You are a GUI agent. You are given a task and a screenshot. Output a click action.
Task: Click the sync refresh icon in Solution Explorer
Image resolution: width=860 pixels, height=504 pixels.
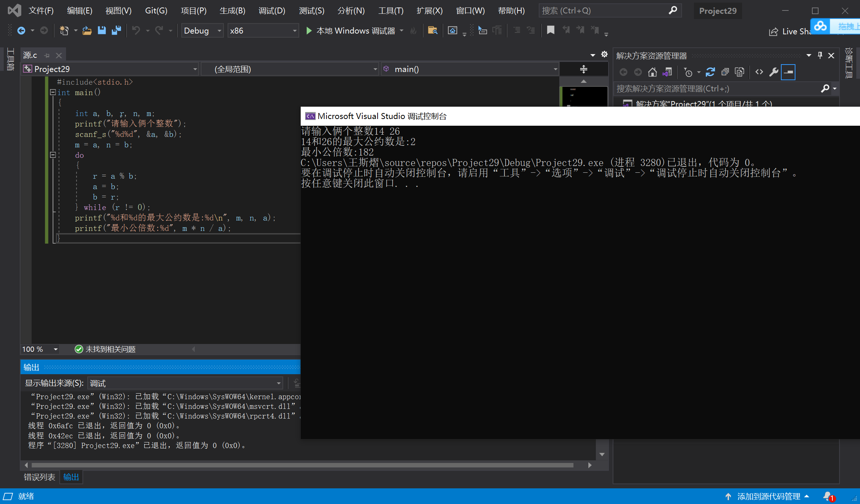click(x=710, y=72)
